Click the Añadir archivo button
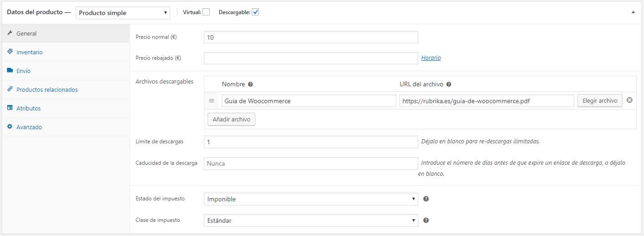This screenshot has width=644, height=236. pyautogui.click(x=232, y=119)
